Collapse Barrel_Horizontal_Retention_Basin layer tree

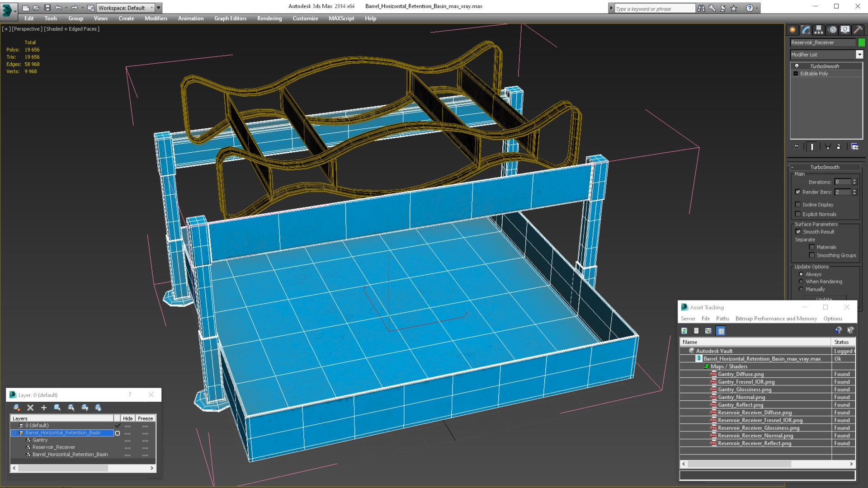point(14,433)
